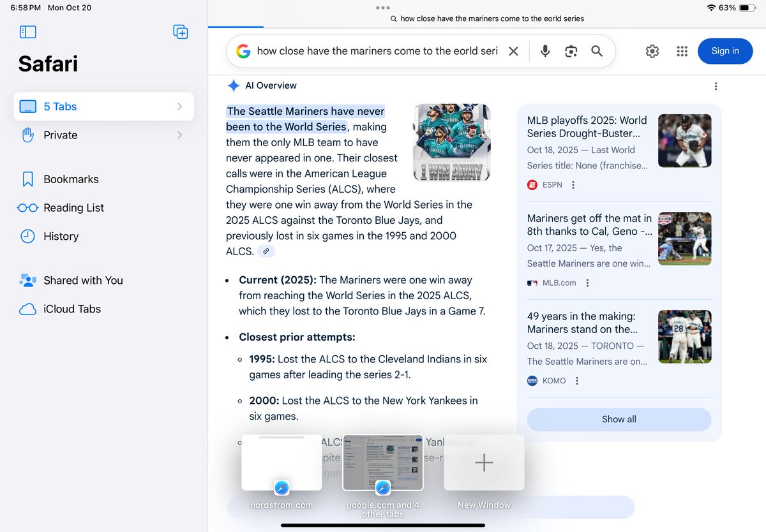Open the multitasking three-dot menu

pyautogui.click(x=383, y=8)
